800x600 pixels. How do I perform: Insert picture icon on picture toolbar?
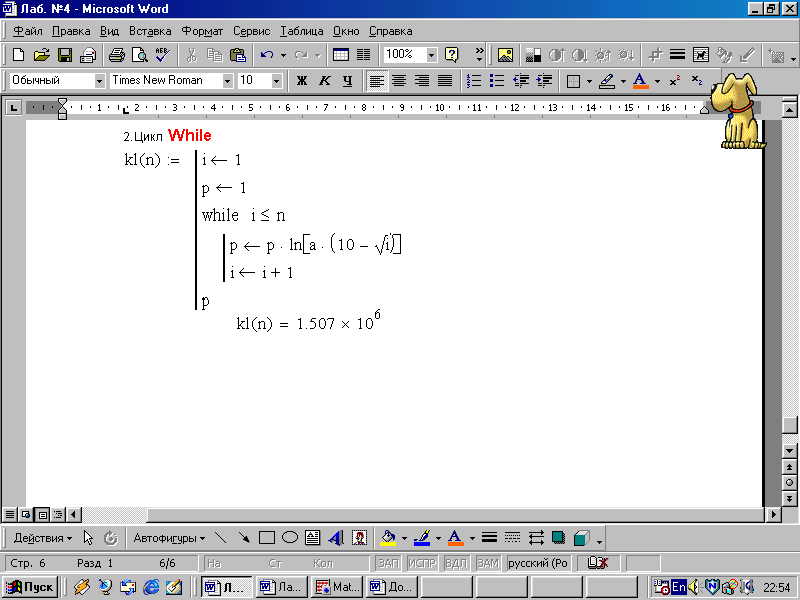click(505, 55)
